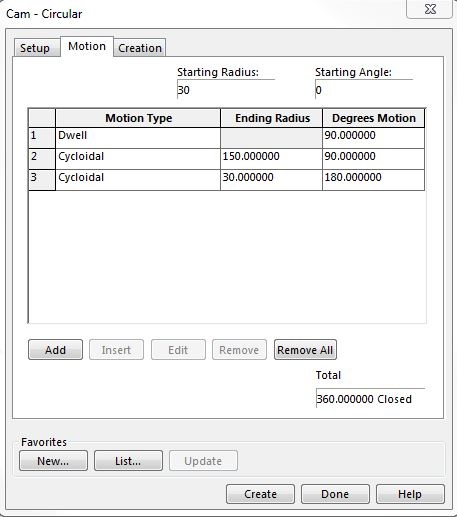Click the Motion Type column header
This screenshot has width=457, height=517.
pos(138,118)
